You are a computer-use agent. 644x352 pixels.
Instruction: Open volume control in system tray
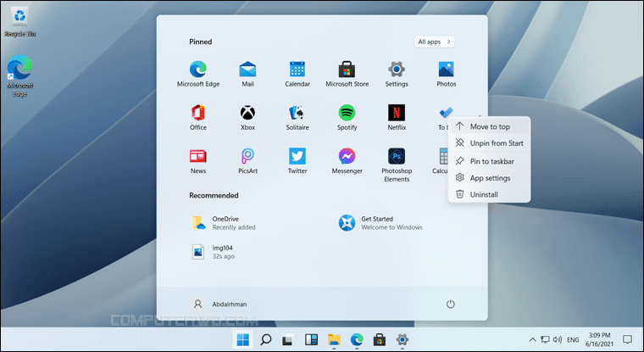click(x=558, y=339)
